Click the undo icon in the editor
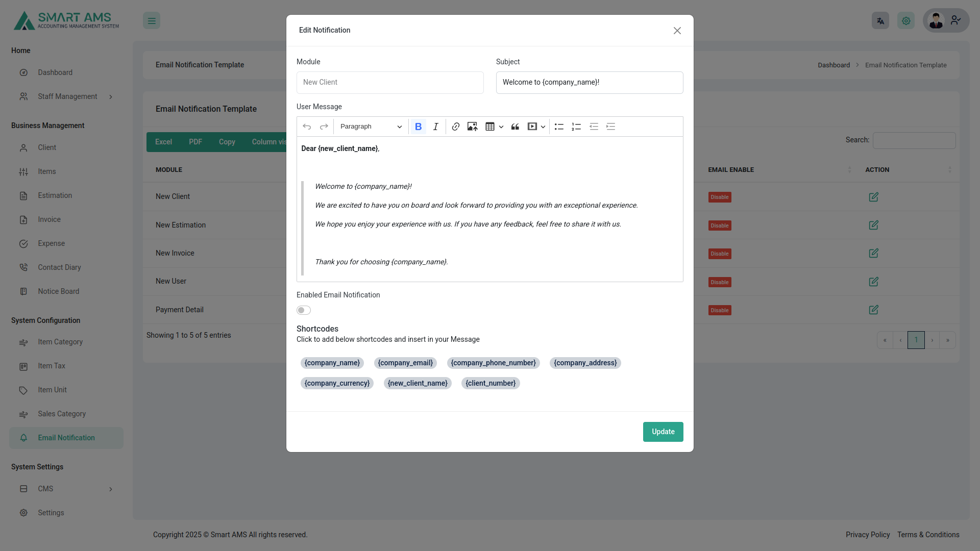 (307, 127)
